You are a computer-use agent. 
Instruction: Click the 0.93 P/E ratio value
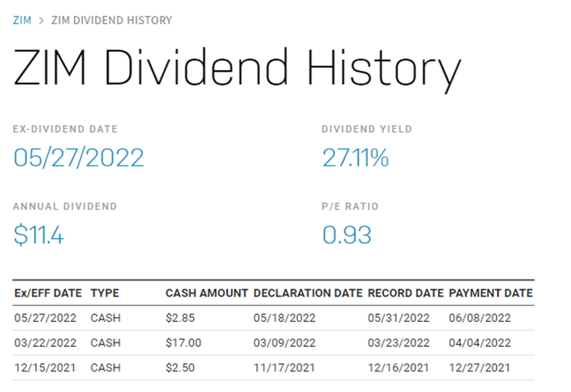(x=347, y=235)
